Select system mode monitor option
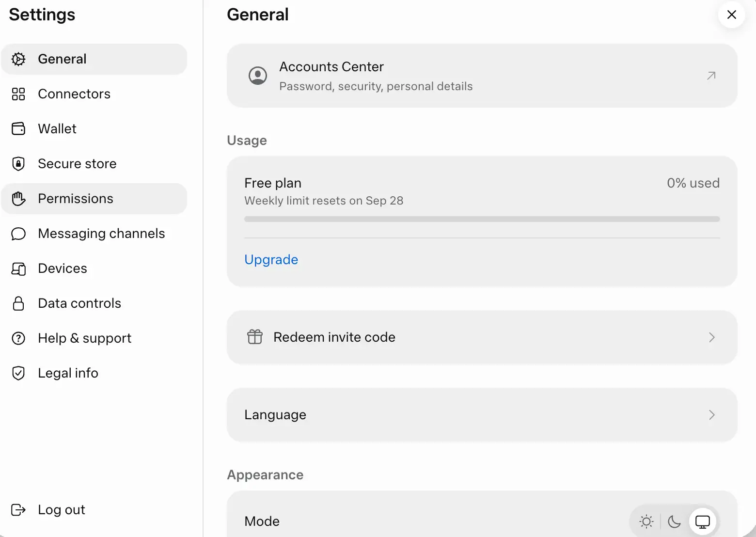 pos(703,521)
